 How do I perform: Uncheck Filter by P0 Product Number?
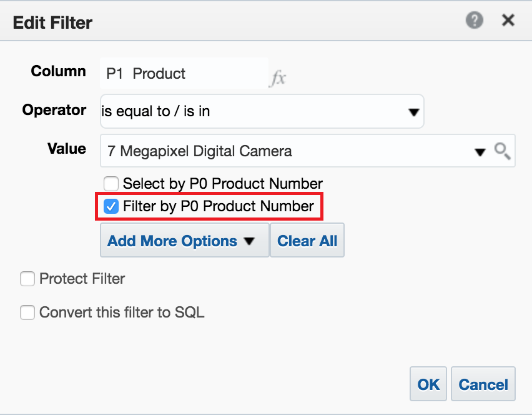(x=111, y=206)
